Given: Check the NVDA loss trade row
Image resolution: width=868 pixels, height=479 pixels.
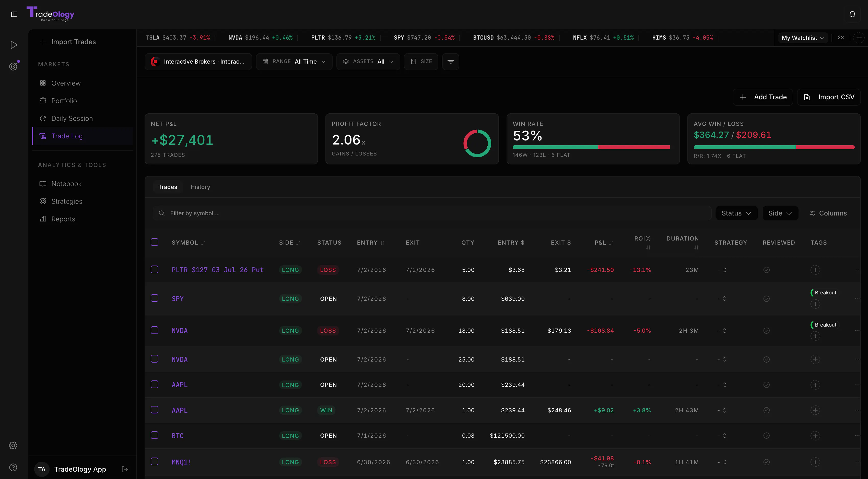Looking at the screenshot, I should 154,330.
